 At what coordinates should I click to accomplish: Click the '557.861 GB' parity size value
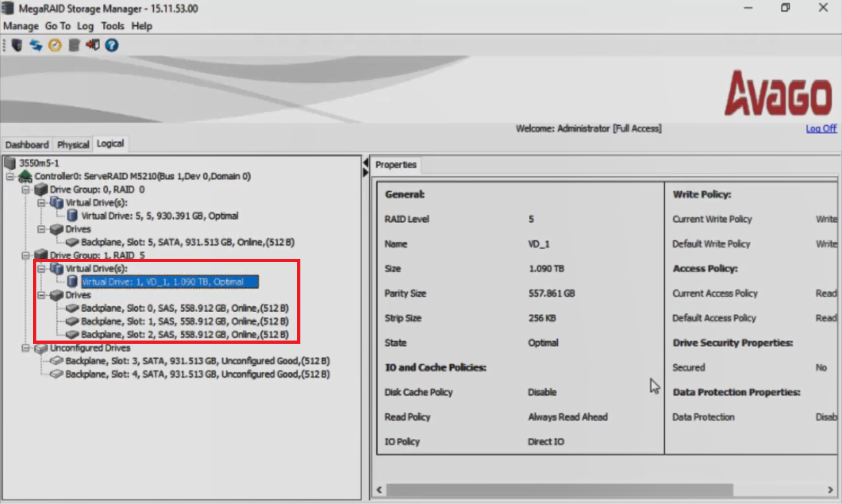pos(551,293)
